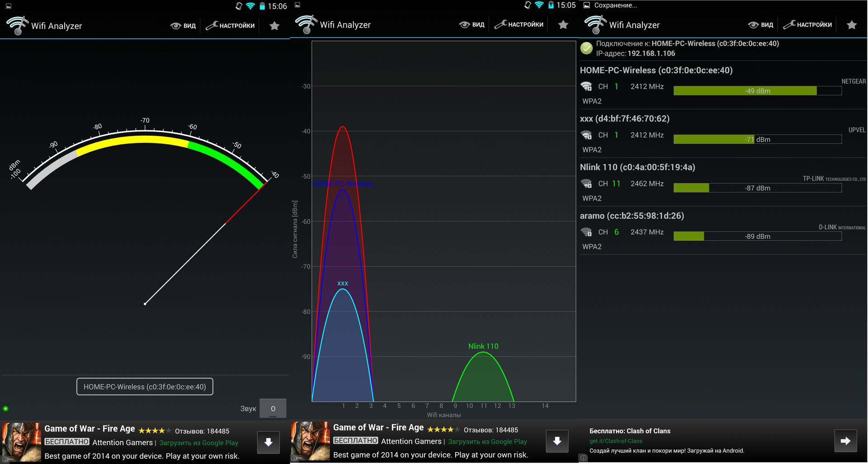Viewport: 868px width, 464px height.
Task: Tap Nlink 110 label in channel graph
Action: click(483, 346)
